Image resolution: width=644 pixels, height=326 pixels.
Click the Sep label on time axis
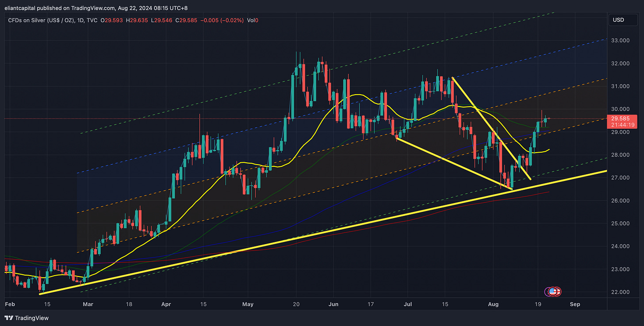(x=575, y=304)
